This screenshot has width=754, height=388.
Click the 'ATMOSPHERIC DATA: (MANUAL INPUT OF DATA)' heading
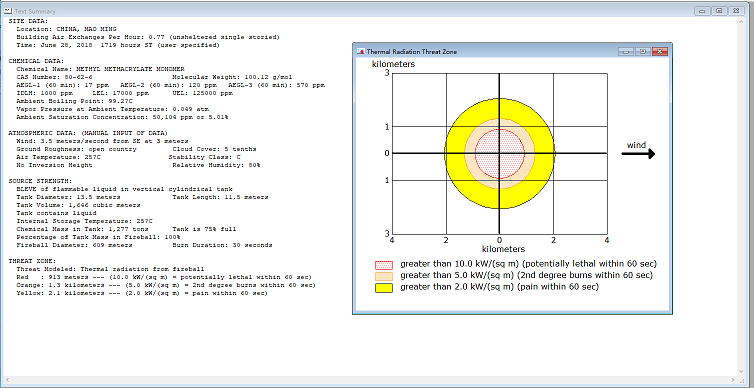click(x=88, y=133)
